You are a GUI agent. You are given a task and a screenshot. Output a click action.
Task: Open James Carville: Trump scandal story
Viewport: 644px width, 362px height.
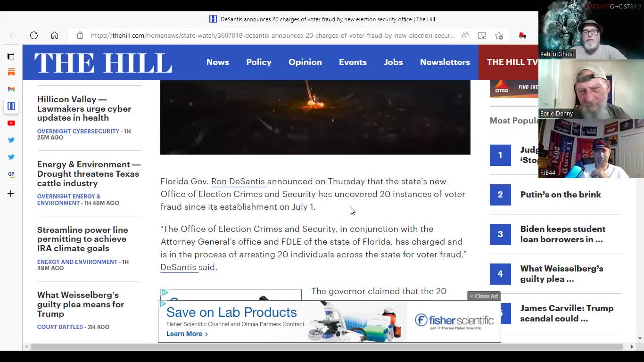[x=567, y=313]
